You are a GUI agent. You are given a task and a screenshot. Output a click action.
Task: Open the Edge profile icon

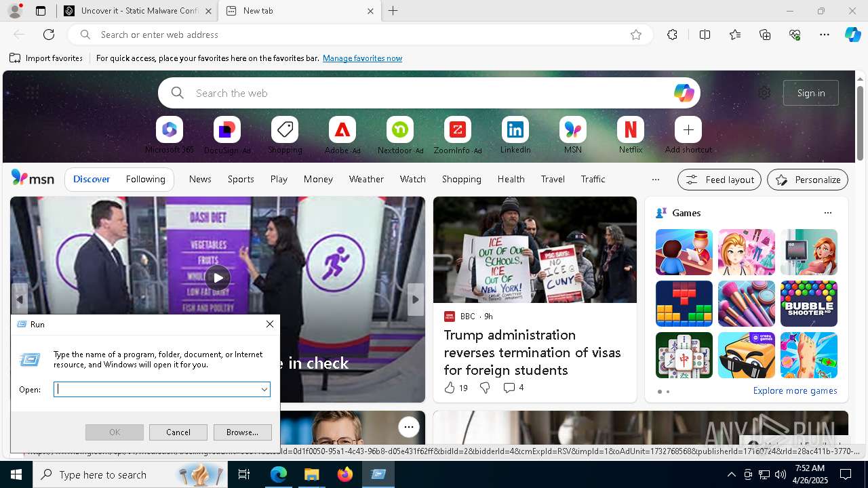15,11
